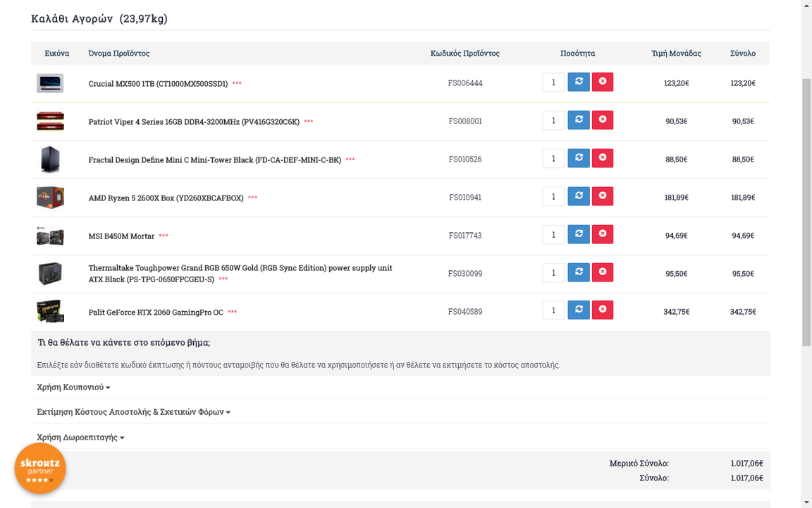Edit quantity field for Crucial MX500

pyautogui.click(x=553, y=82)
